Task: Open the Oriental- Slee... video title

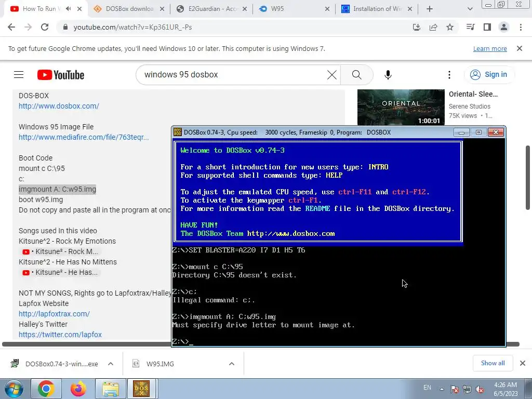Action: coord(473,94)
